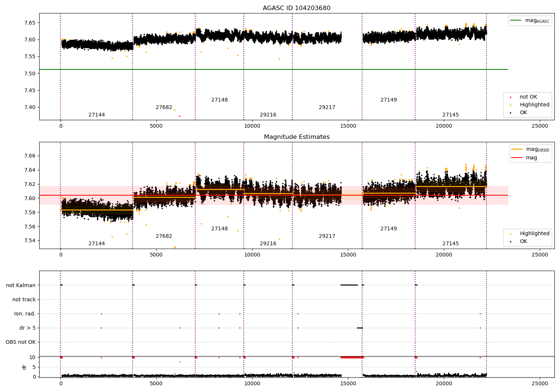Click obsid label 27144 in the middle plot
560x392 pixels.
pos(97,244)
